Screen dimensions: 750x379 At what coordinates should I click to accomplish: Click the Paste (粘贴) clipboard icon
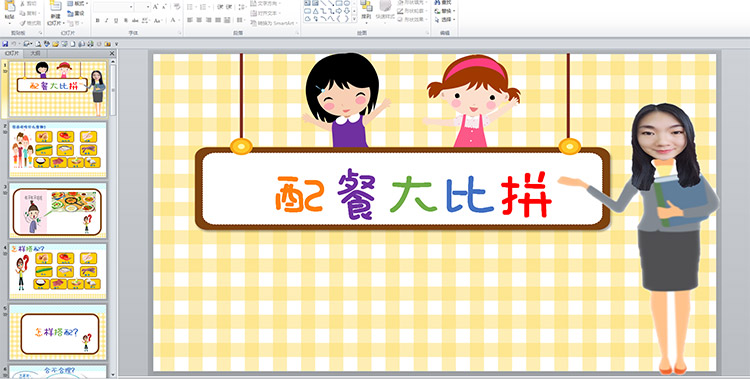[9, 10]
